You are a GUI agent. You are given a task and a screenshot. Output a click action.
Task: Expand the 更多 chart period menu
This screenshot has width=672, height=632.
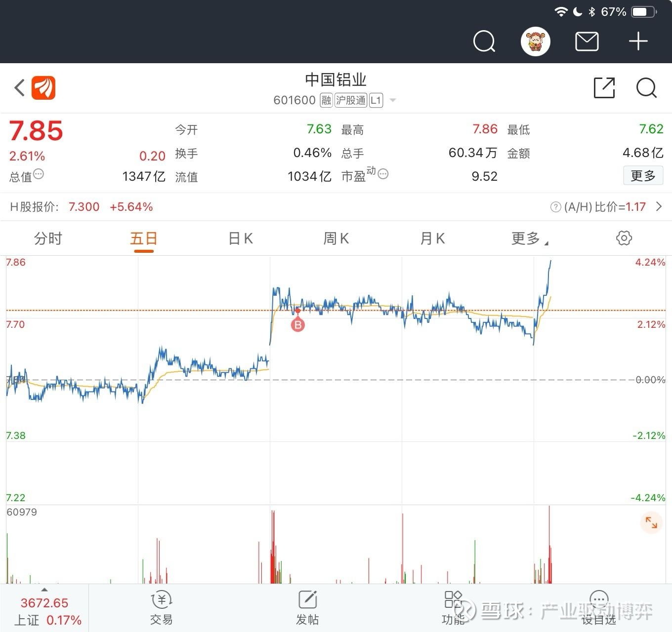530,238
